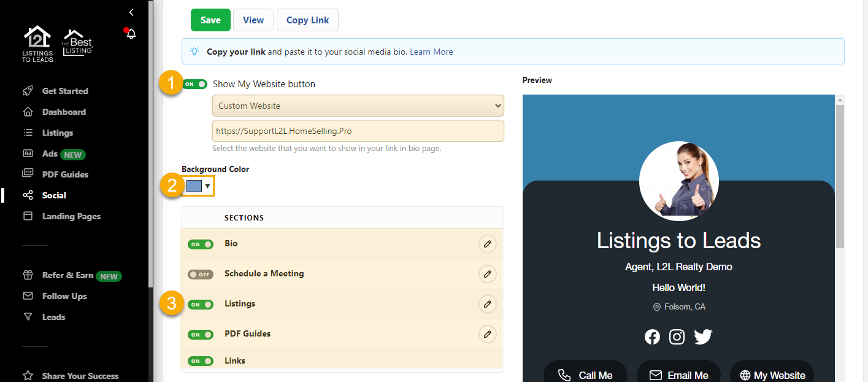Image resolution: width=868 pixels, height=382 pixels.
Task: Click the lightbulb tip icon
Action: point(194,52)
